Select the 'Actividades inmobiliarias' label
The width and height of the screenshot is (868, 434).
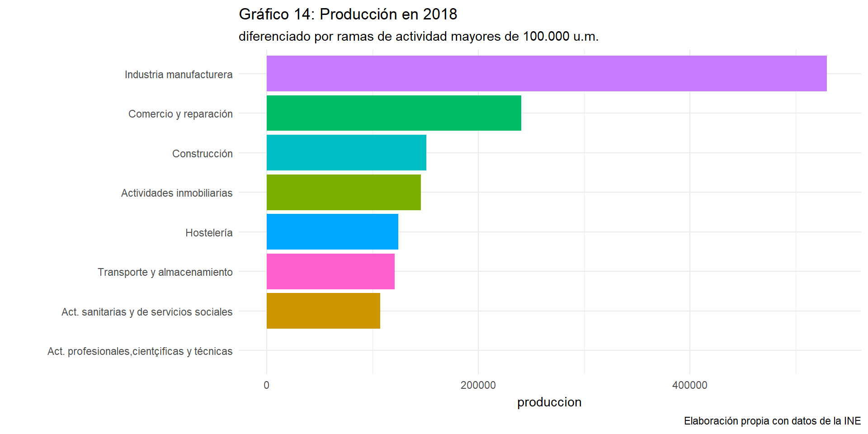tap(177, 193)
